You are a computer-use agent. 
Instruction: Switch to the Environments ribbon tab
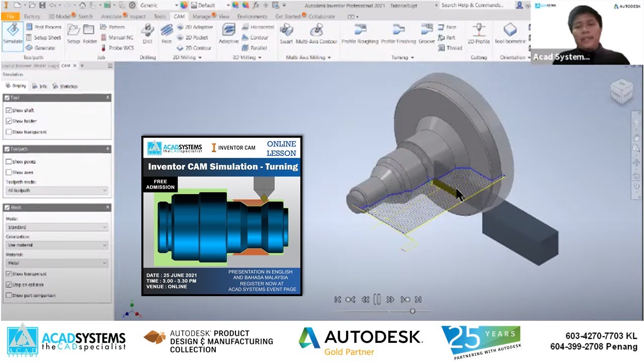pyautogui.click(x=252, y=16)
